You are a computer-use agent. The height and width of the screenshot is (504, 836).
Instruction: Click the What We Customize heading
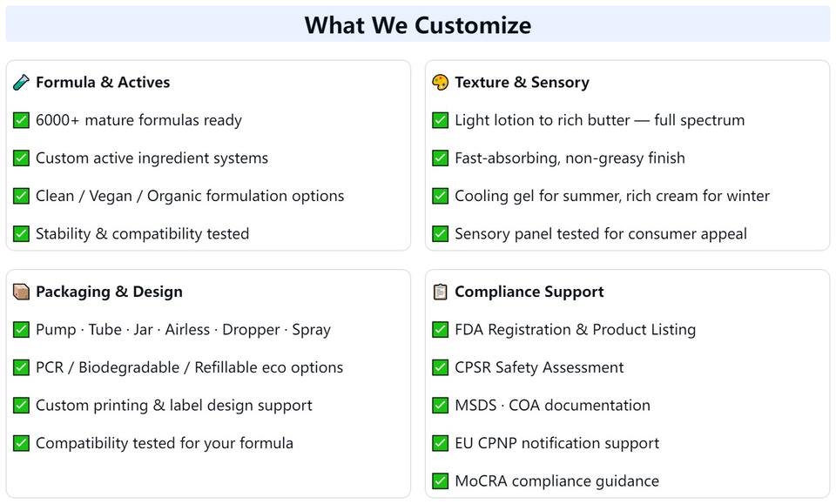point(418,25)
